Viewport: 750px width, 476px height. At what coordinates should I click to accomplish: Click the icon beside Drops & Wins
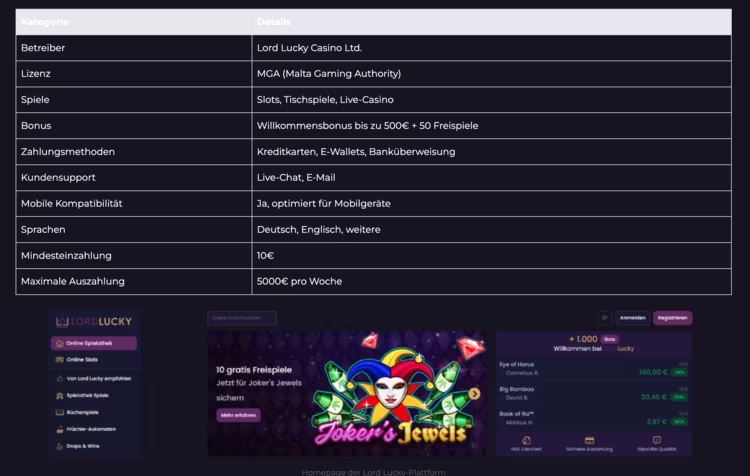(59, 446)
